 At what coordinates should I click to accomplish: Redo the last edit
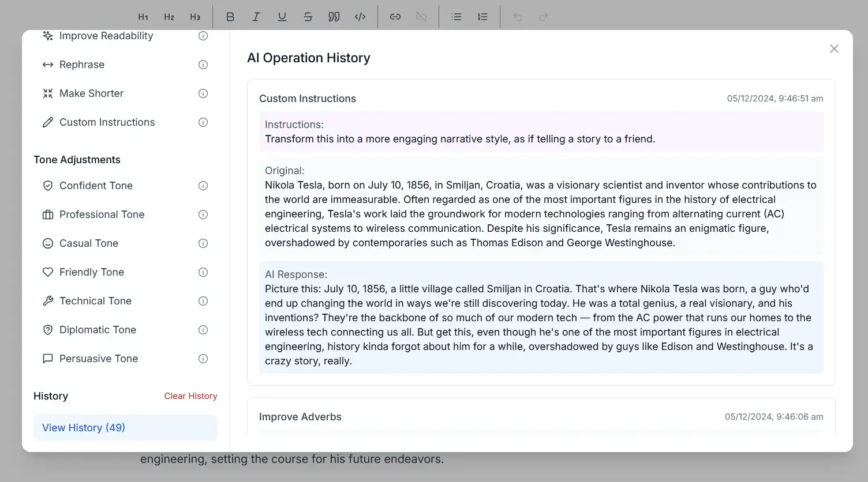click(544, 17)
